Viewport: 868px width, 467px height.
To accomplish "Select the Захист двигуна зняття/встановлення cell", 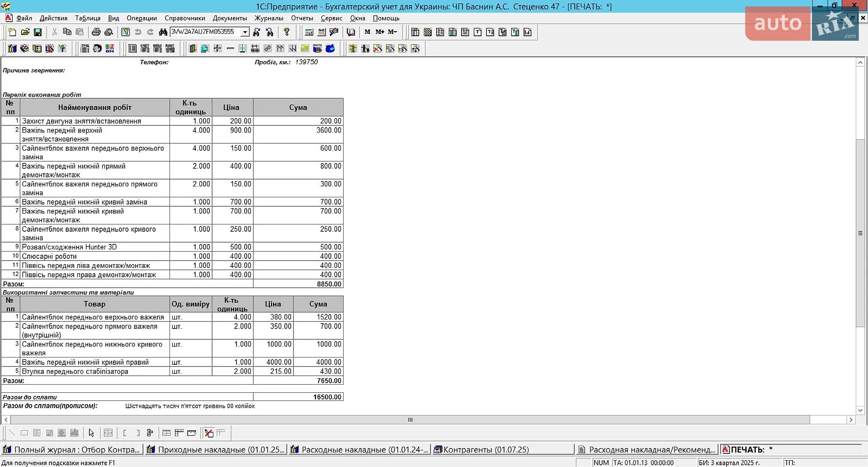I will coord(95,121).
